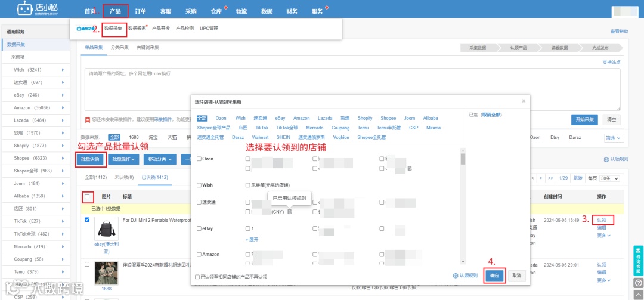The height and width of the screenshot is (300, 644).
Task: Click the next page arrow in pagination
Action: point(541,178)
